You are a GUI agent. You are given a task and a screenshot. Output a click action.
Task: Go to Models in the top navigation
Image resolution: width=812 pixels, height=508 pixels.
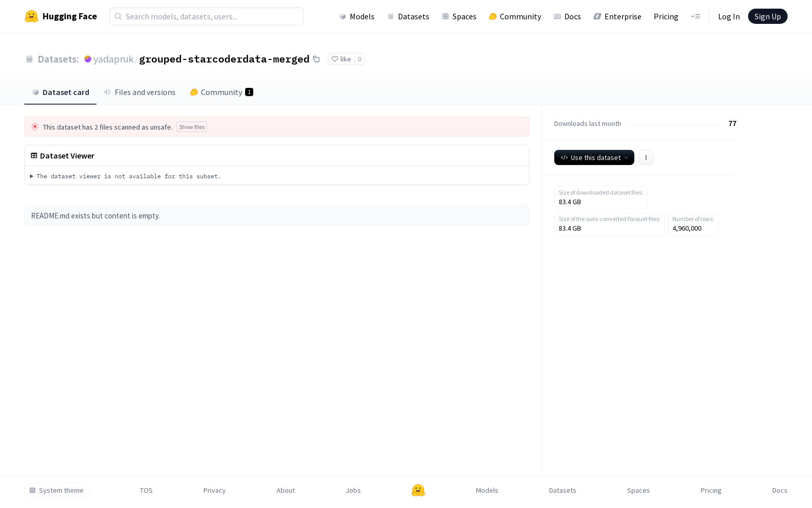click(x=357, y=16)
